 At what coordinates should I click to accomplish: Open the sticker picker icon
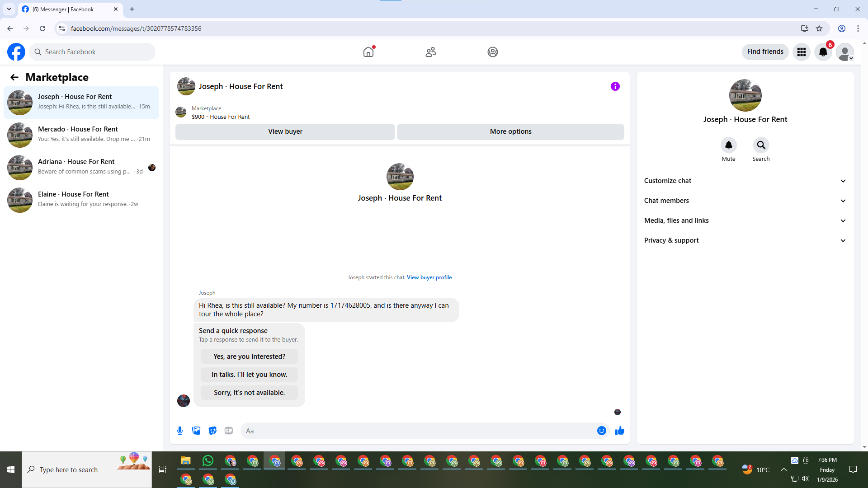pos(212,431)
